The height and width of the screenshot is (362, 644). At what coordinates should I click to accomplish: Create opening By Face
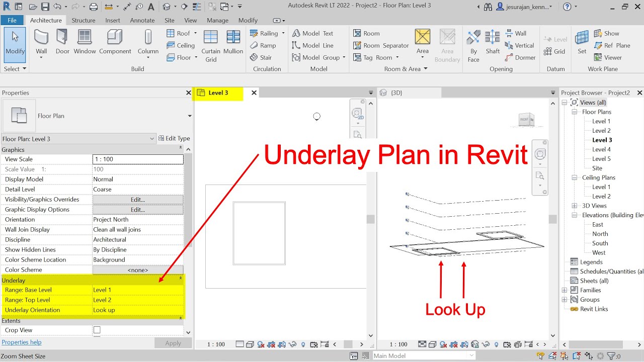[473, 46]
